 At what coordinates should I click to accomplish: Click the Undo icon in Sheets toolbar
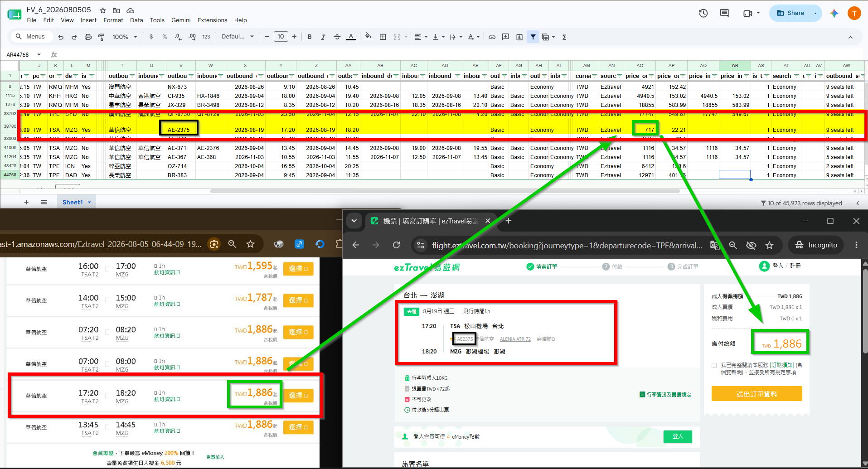point(61,37)
